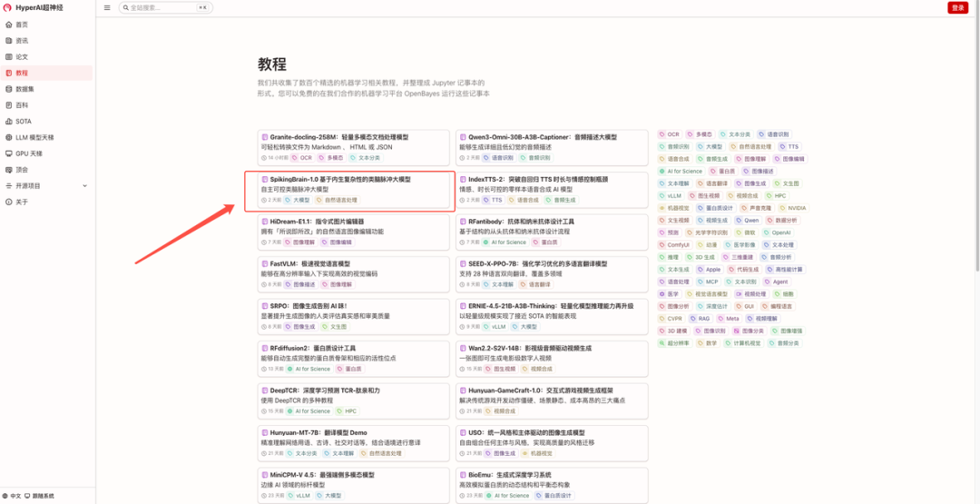Open 关于 about page in sidebar
The height and width of the screenshot is (504, 980).
(22, 202)
